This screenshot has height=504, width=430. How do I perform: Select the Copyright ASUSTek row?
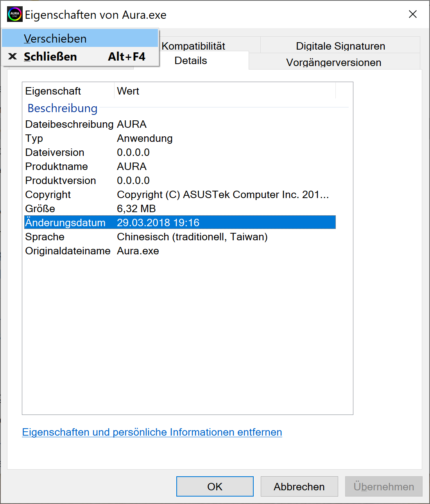coord(180,195)
